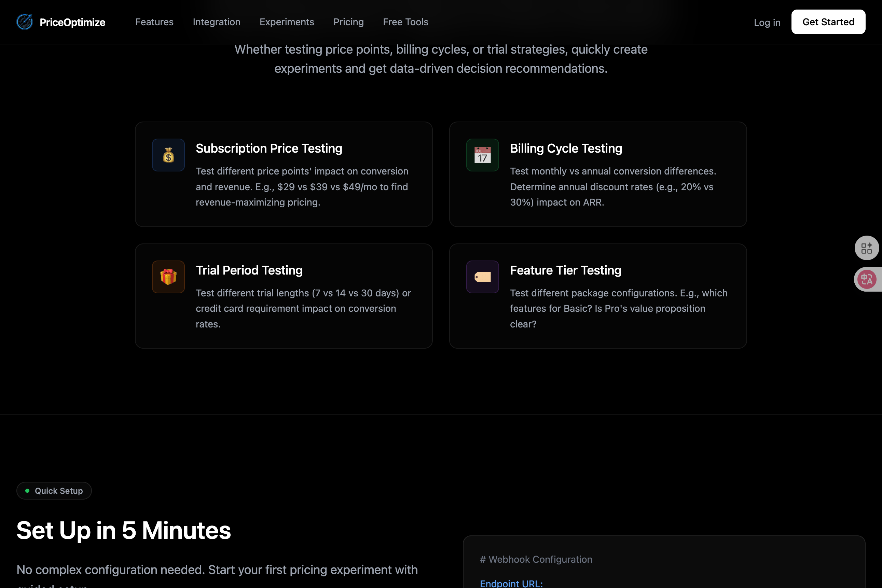This screenshot has height=588, width=882.
Task: Click the red translate language icon
Action: (866, 279)
